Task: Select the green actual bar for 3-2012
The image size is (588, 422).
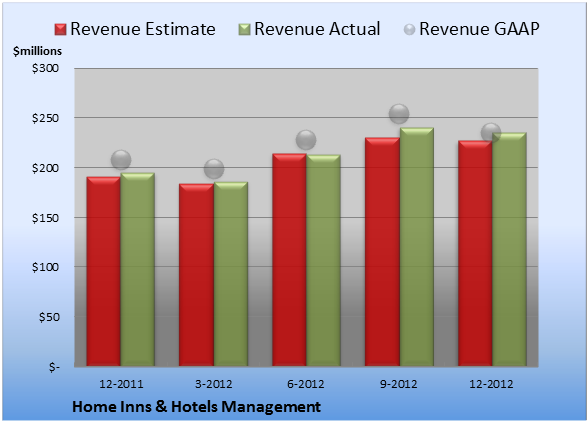Action: [231, 274]
